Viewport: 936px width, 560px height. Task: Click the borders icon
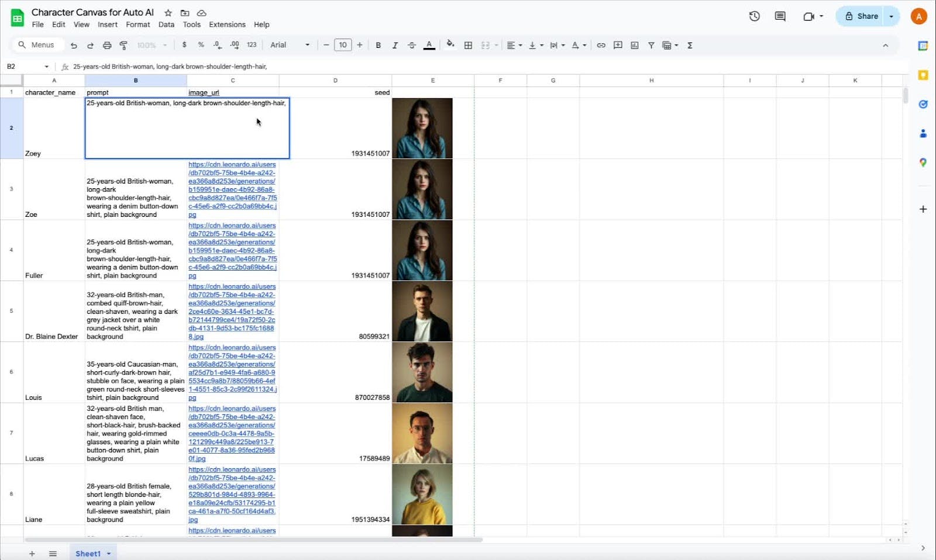(x=468, y=45)
